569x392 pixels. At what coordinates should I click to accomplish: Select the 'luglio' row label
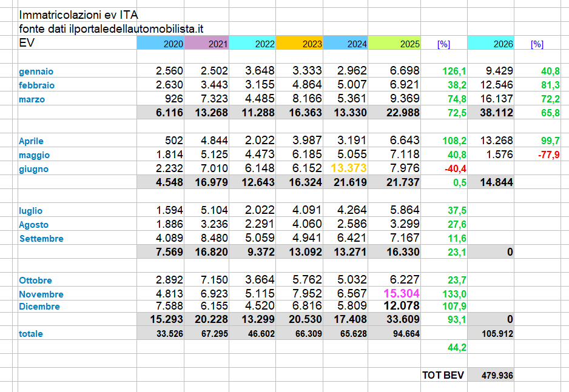tap(30, 210)
